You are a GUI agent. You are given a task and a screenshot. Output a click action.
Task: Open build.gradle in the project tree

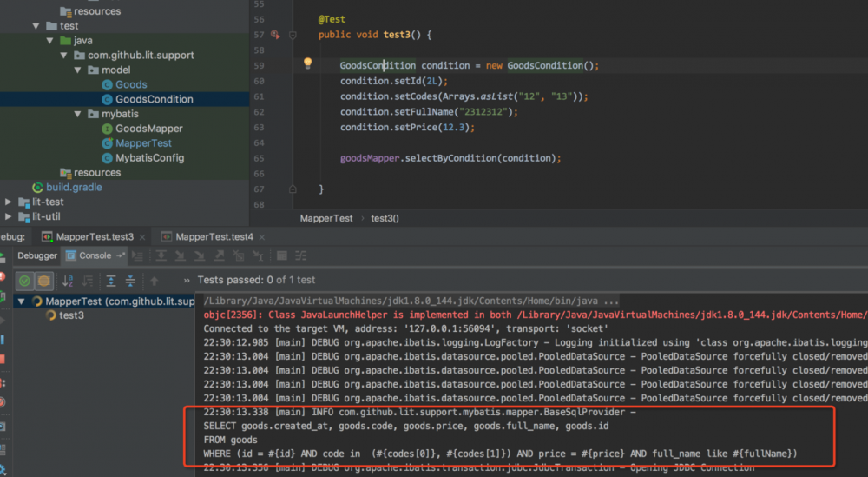tap(73, 187)
